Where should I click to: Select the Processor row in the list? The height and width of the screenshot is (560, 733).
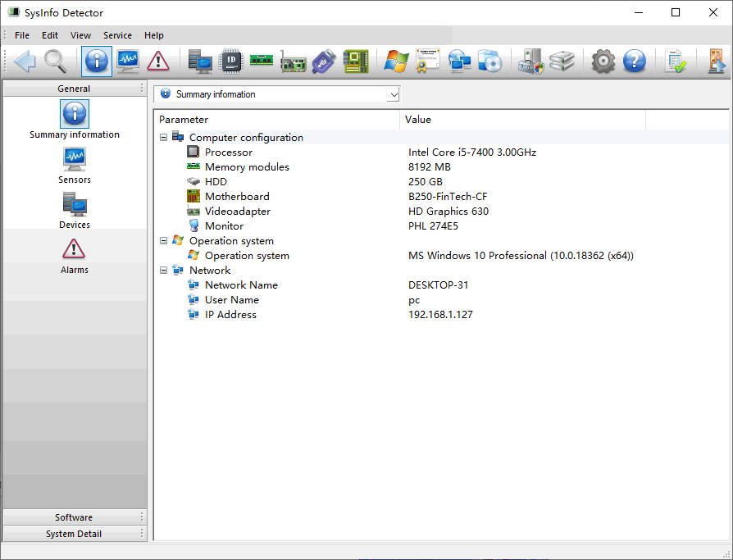229,153
